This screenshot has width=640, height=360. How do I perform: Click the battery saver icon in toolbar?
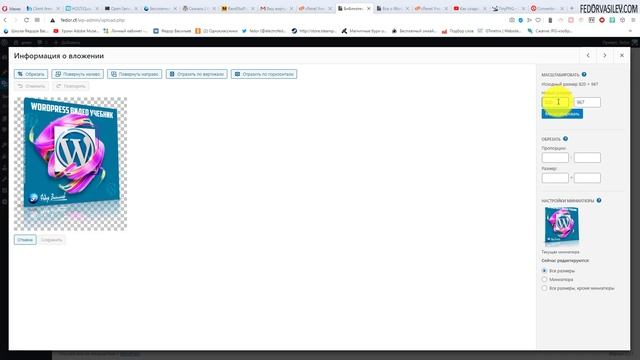[x=550, y=20]
